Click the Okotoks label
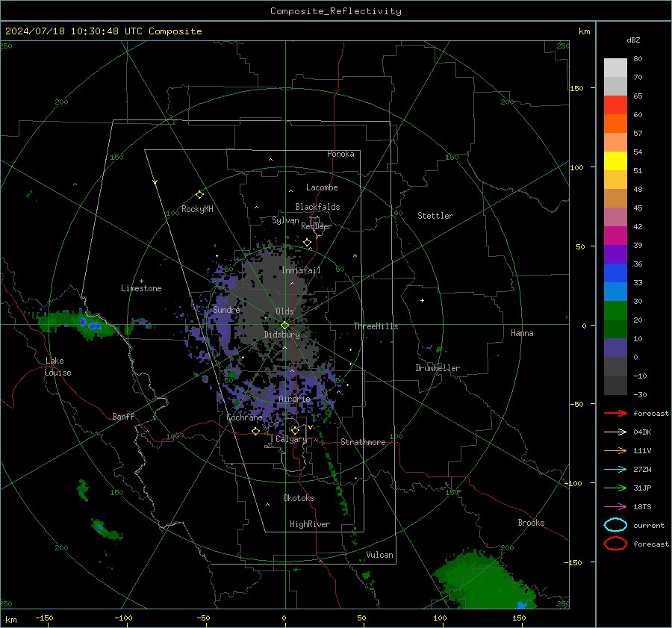The image size is (672, 628). point(299,498)
